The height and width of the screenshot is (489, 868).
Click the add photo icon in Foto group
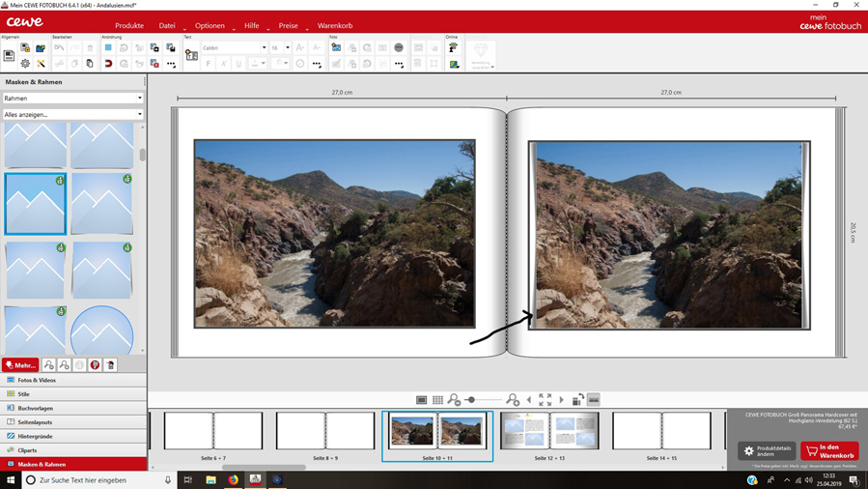[x=336, y=47]
